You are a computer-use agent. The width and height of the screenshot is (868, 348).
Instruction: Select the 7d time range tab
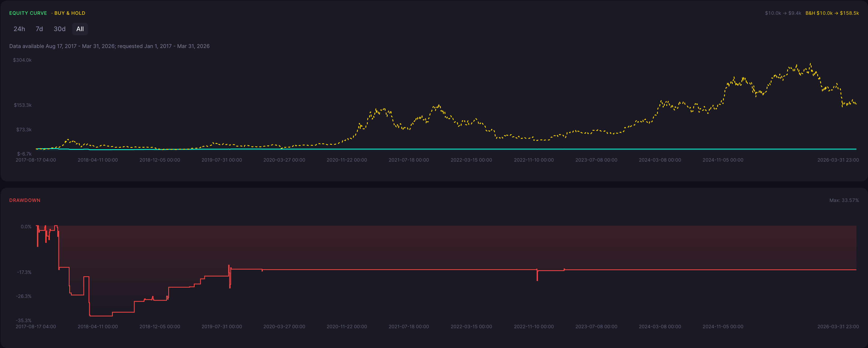pyautogui.click(x=40, y=29)
